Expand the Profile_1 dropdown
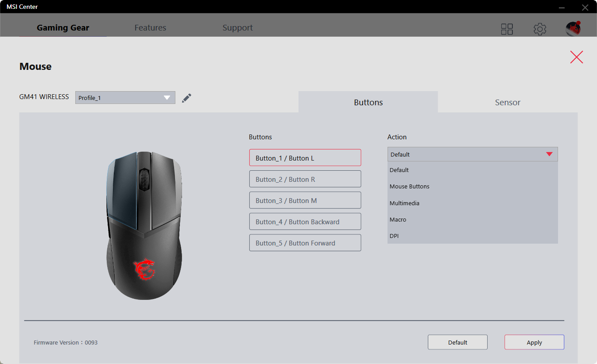The width and height of the screenshot is (597, 364). pos(125,98)
